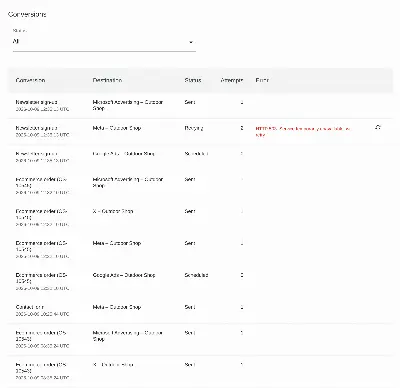This screenshot has height=388, width=400.
Task: Click the Conversion column header
Action: click(x=30, y=80)
